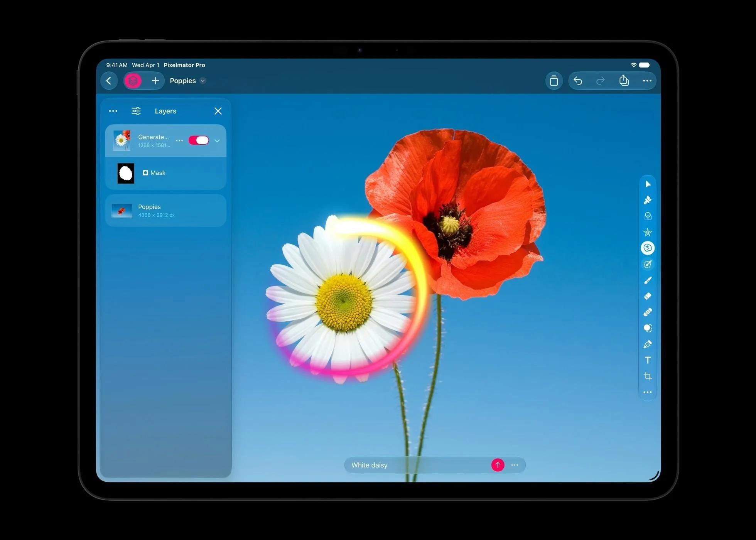This screenshot has width=756, height=540.
Task: Submit the prompt with pink arrow button
Action: 498,465
